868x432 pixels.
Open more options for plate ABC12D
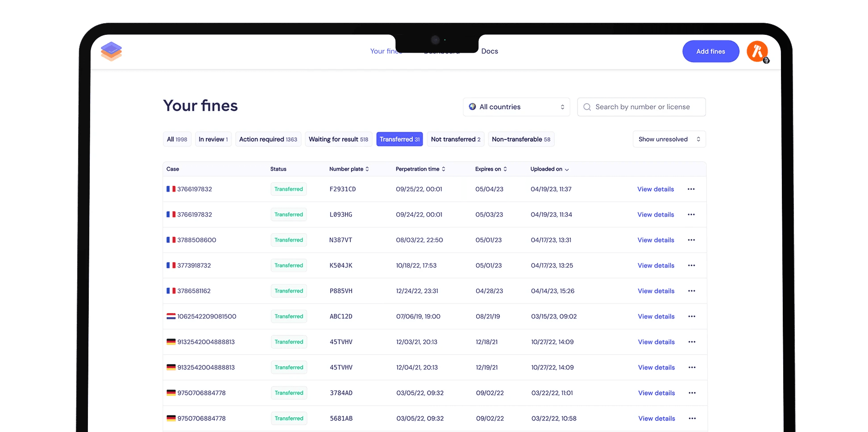pos(692,316)
